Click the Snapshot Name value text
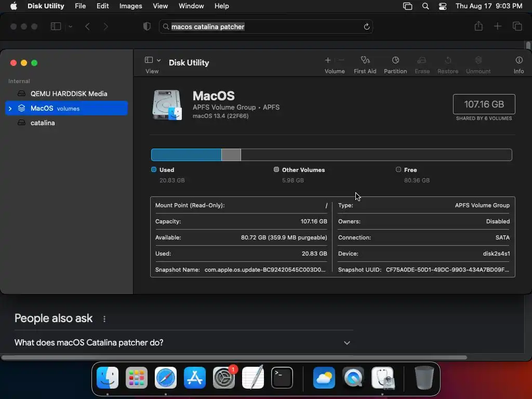532x399 pixels. (265, 270)
